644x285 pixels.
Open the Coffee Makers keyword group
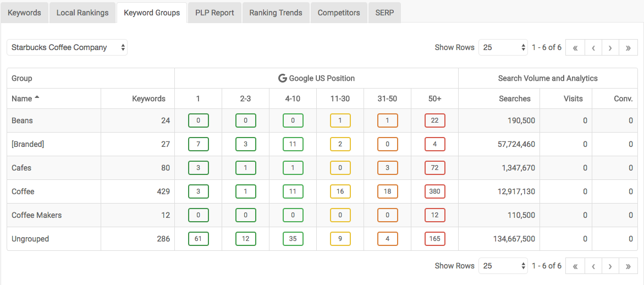[x=36, y=215]
